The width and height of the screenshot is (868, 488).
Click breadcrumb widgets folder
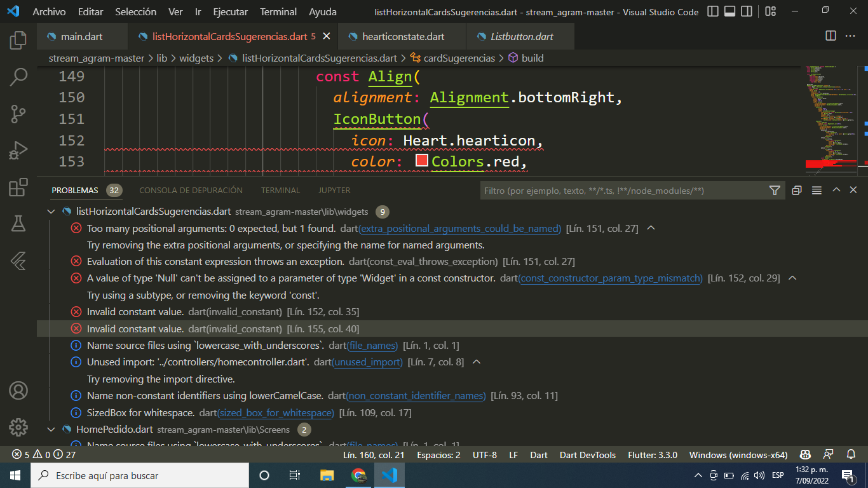tap(196, 58)
